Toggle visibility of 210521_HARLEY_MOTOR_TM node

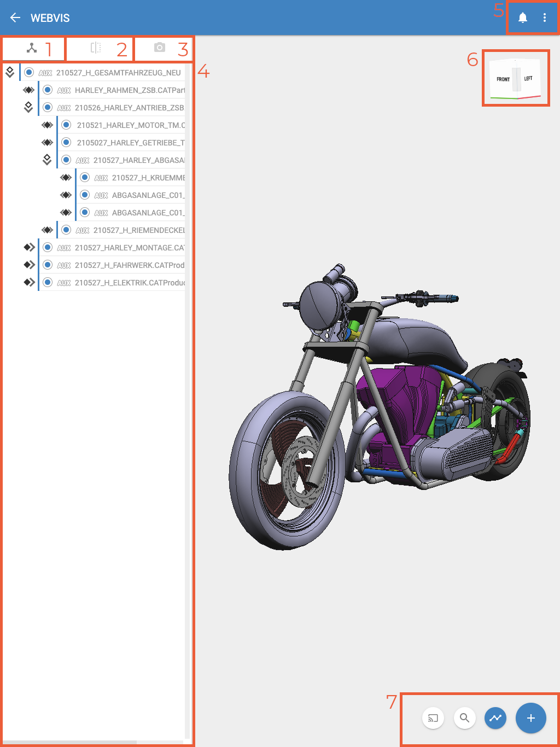66,125
